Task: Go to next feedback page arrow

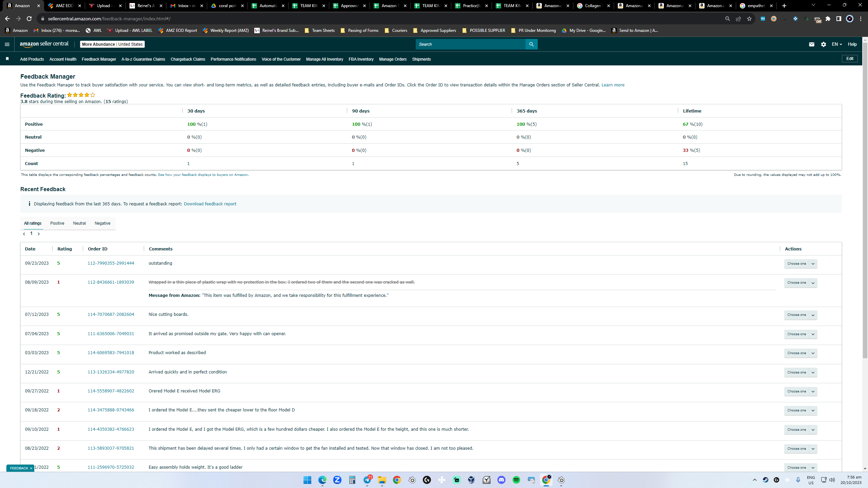Action: coord(39,234)
